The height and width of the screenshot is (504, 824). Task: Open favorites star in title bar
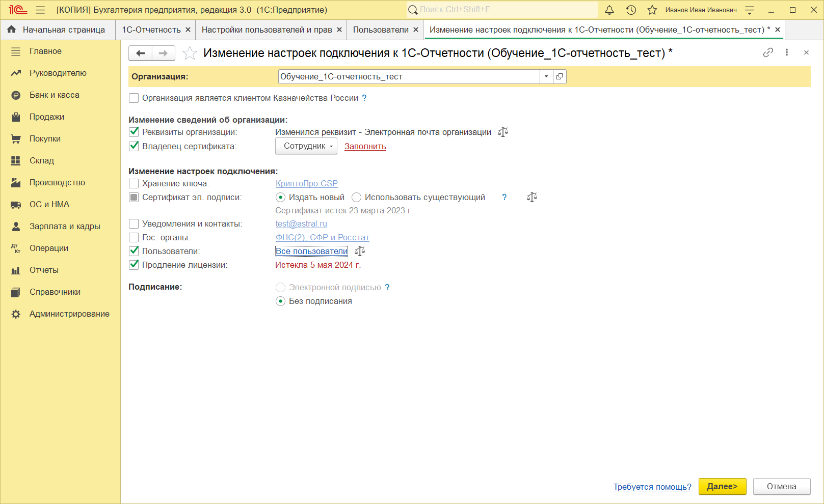(x=652, y=10)
